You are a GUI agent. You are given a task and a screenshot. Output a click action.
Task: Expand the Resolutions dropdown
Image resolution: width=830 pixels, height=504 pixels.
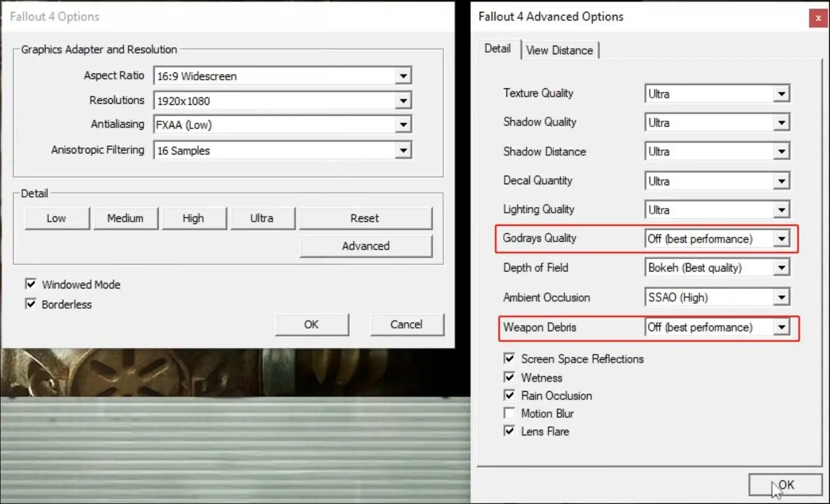403,101
